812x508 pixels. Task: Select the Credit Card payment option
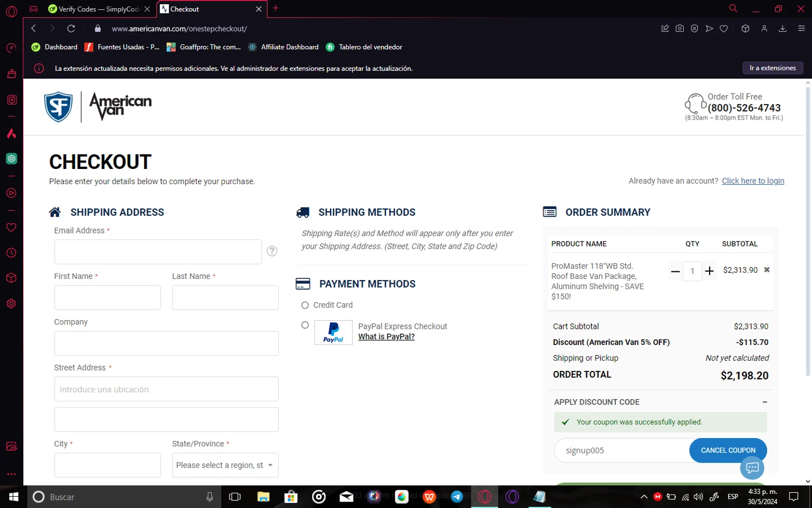point(305,305)
